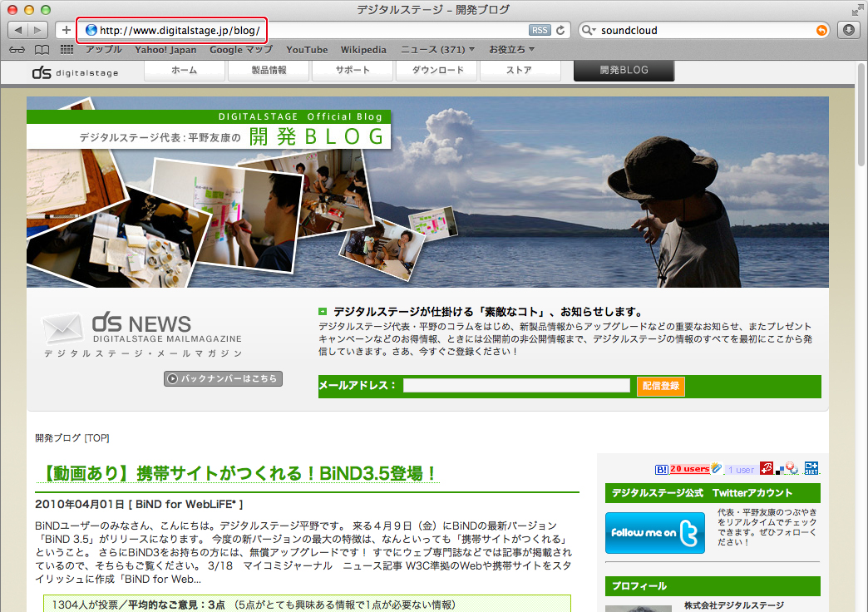Screen dimensions: 868x612
Task: Click the 開発BLOG header banner title
Action: click(x=316, y=136)
